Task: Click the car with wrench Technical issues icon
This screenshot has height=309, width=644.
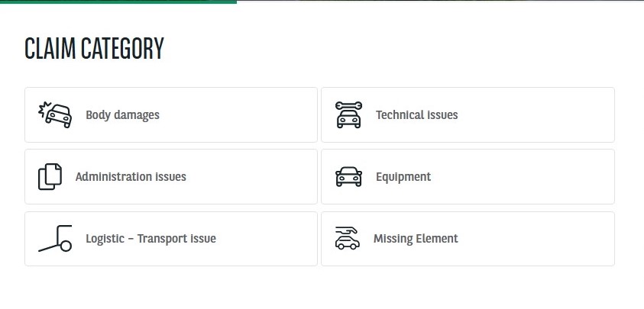Action: click(x=348, y=114)
